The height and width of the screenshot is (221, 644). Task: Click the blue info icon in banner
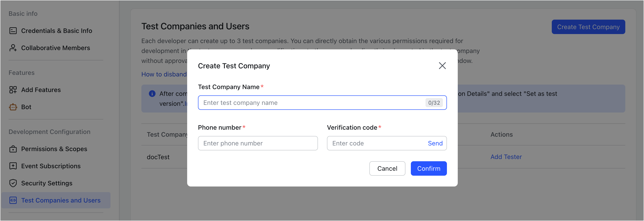[x=152, y=94]
